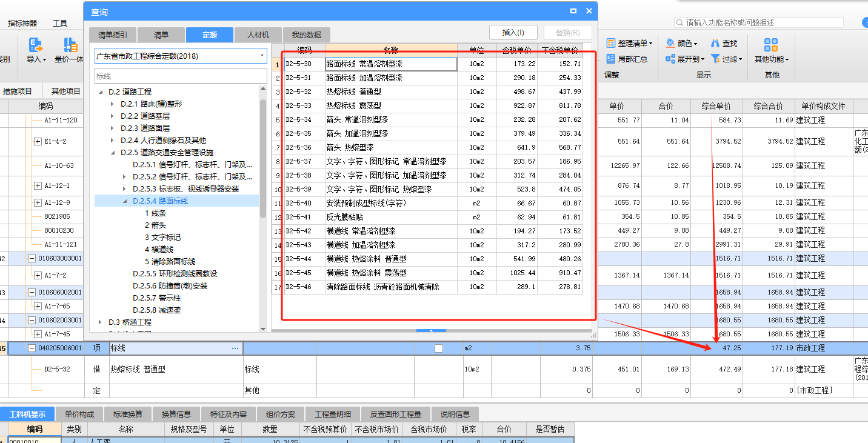
Task: Switch to the 单价构成 bottom tab
Action: [x=79, y=414]
